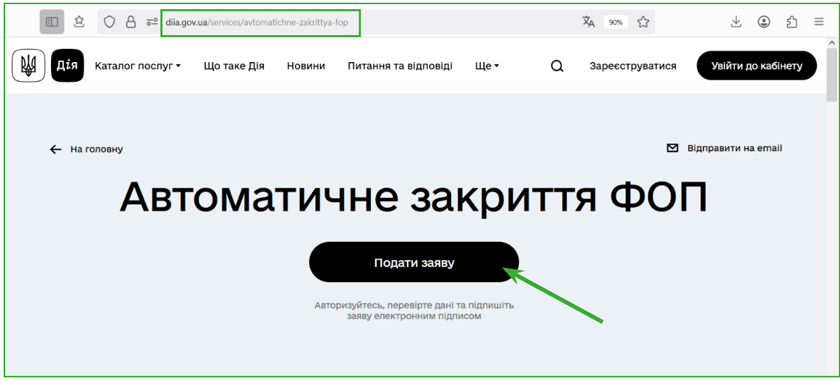Open Питання та відповіді section

point(400,66)
